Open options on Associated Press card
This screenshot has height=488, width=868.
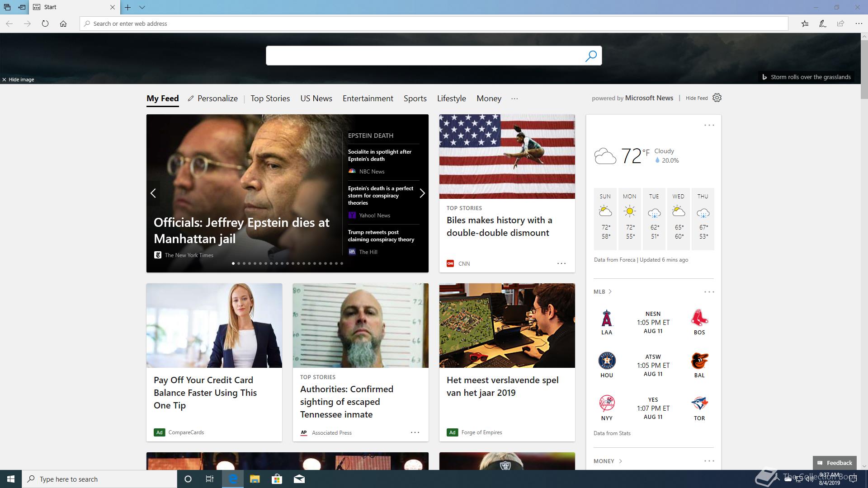point(415,432)
